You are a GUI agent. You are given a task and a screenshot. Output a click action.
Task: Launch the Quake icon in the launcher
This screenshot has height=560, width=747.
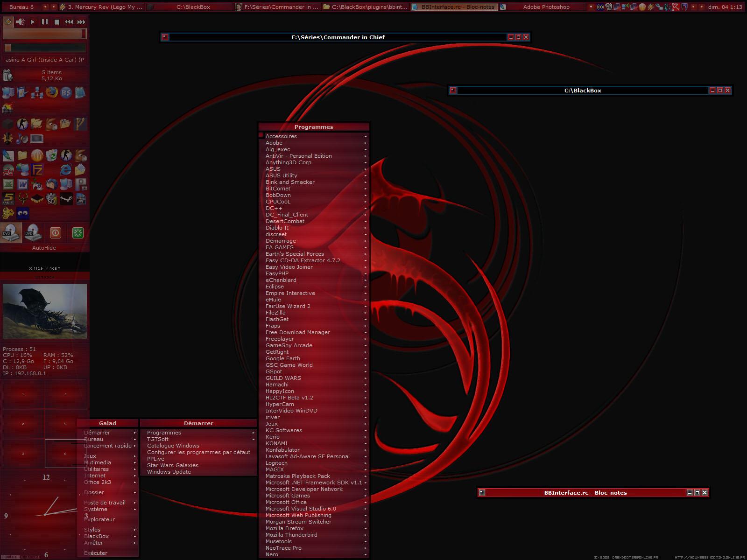(x=23, y=199)
